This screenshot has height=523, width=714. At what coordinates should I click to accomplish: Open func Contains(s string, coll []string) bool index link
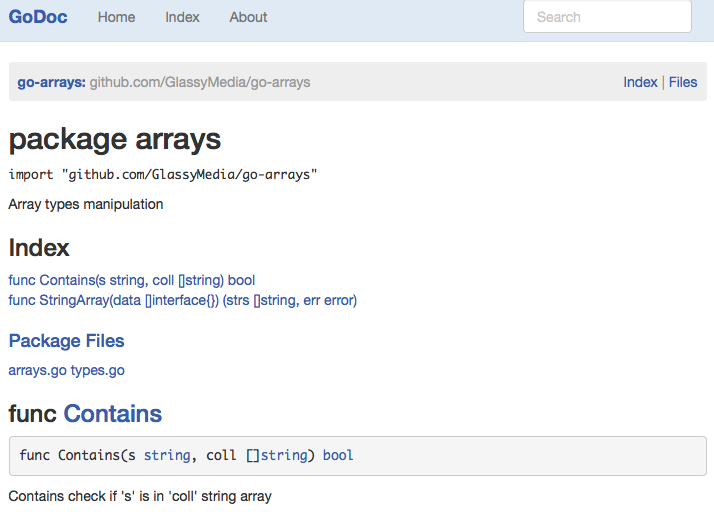coord(132,280)
